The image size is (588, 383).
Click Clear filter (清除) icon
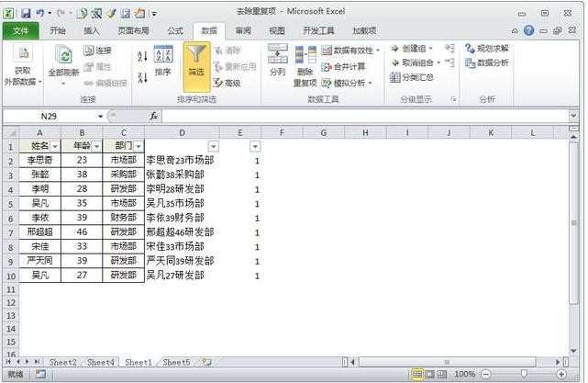(x=219, y=51)
